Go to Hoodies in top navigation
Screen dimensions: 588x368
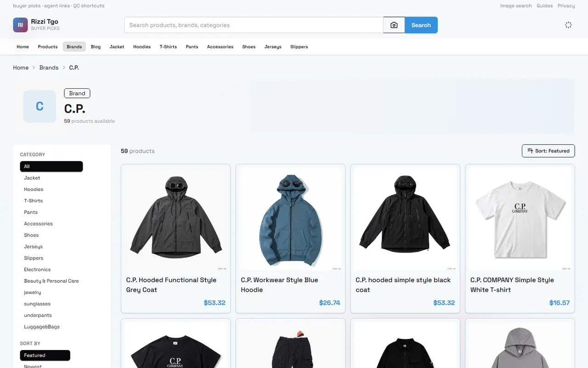click(142, 47)
